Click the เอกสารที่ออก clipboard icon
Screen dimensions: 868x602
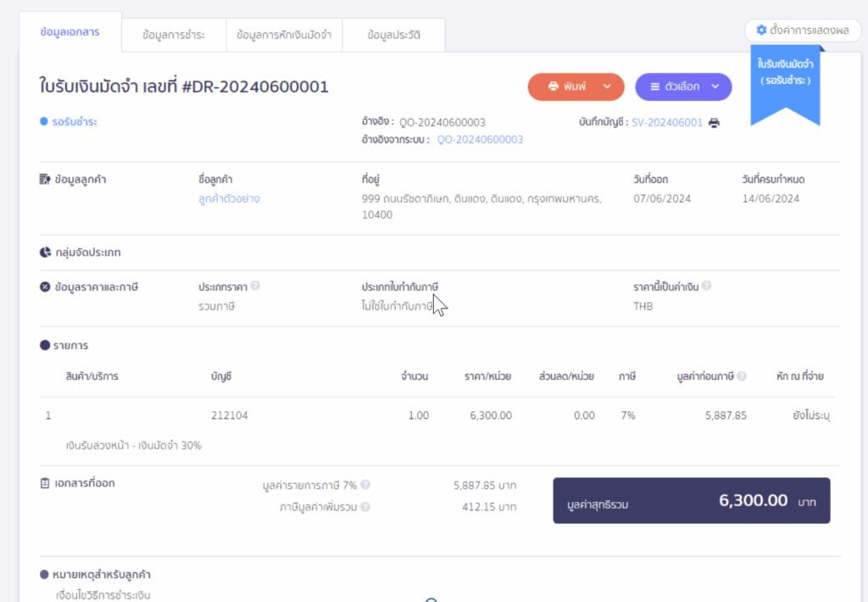coord(45,483)
